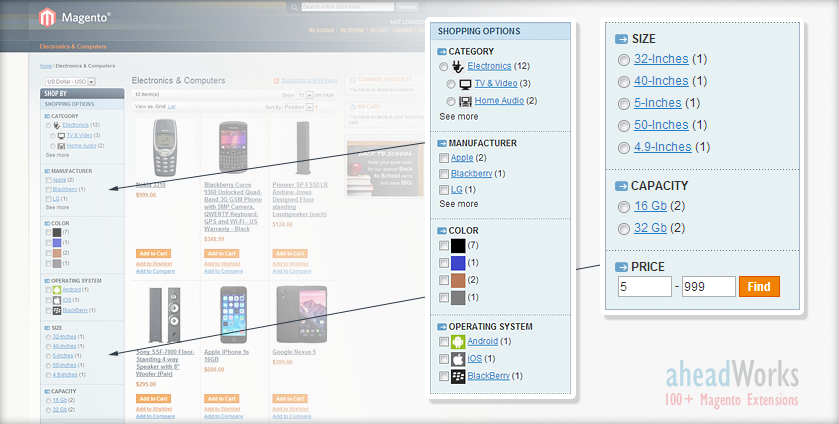Viewport: 839px width, 424px height.
Task: Open Checkout in the header links
Action: tap(402, 30)
